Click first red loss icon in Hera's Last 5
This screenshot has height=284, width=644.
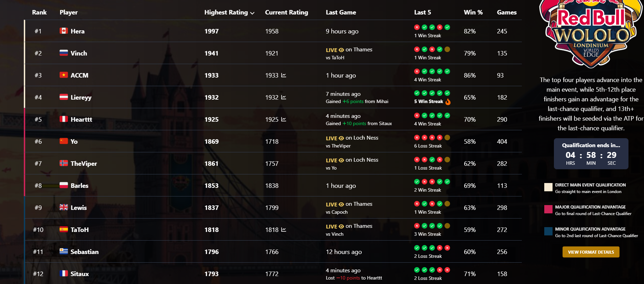point(417,27)
